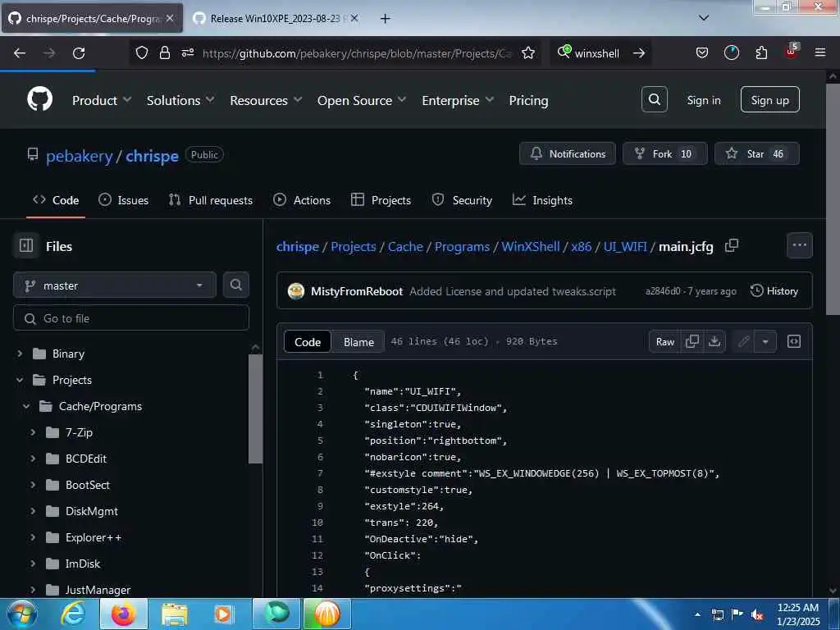
Task: Switch to Release Win10XPE browser tab
Action: point(275,19)
